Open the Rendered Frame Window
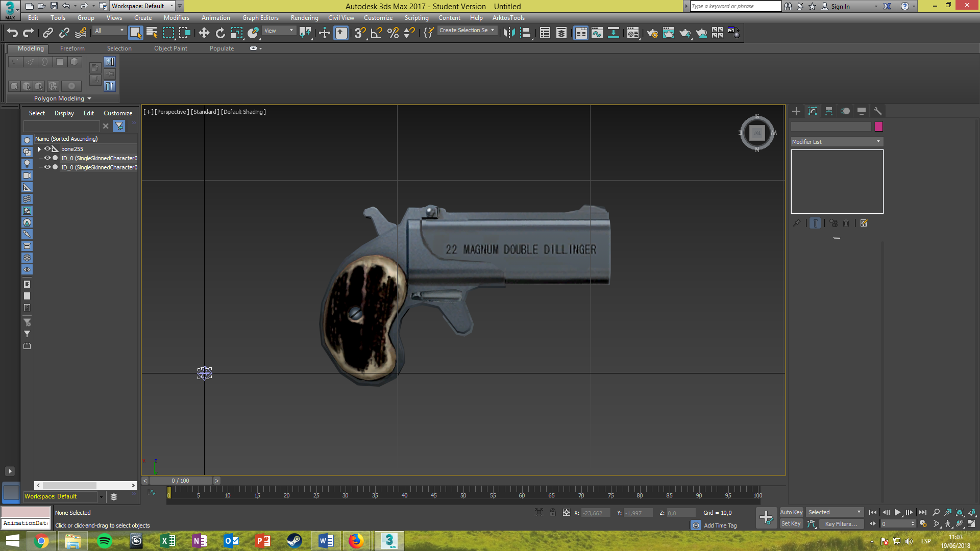The height and width of the screenshot is (551, 980). (669, 33)
